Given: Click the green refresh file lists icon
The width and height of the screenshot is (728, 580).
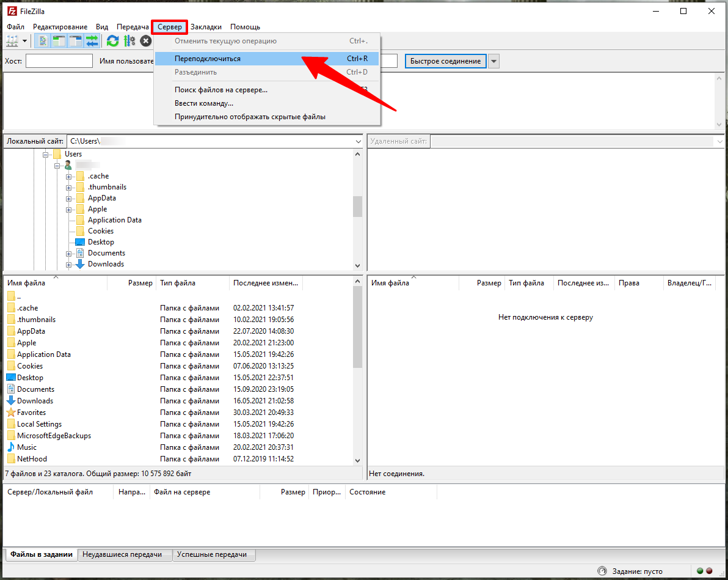Looking at the screenshot, I should (112, 41).
